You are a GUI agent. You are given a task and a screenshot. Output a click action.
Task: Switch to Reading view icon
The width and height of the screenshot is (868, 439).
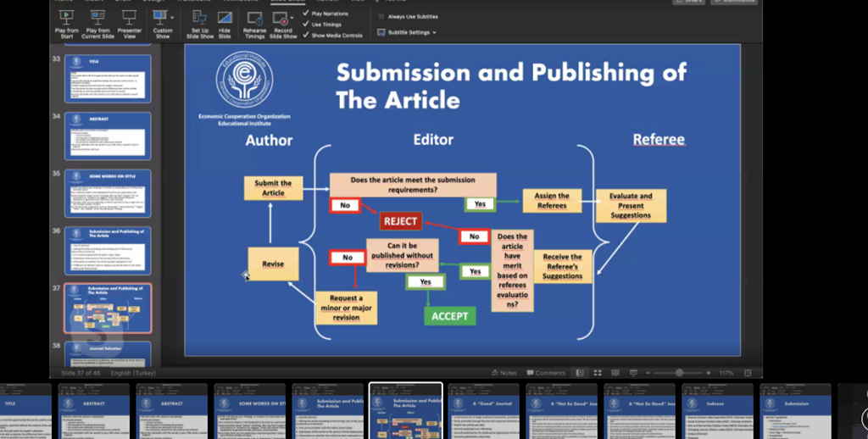(x=615, y=373)
